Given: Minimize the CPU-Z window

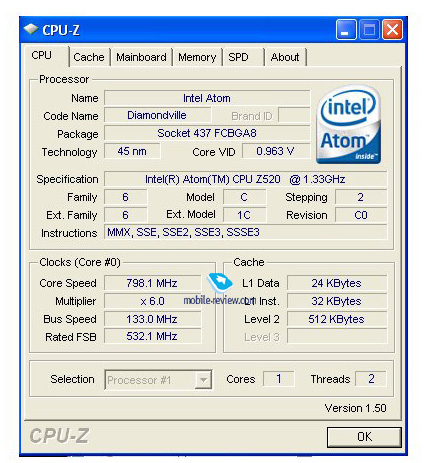Looking at the screenshot, I should click(346, 30).
